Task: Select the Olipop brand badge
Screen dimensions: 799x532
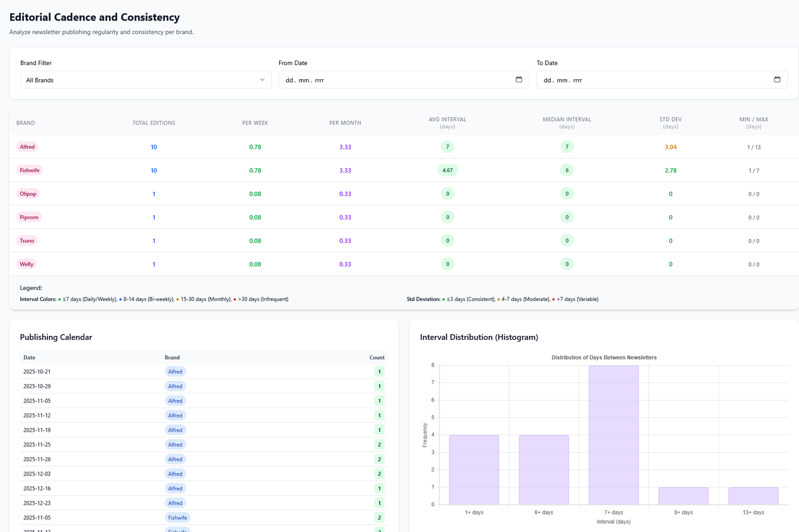Action: [28, 194]
